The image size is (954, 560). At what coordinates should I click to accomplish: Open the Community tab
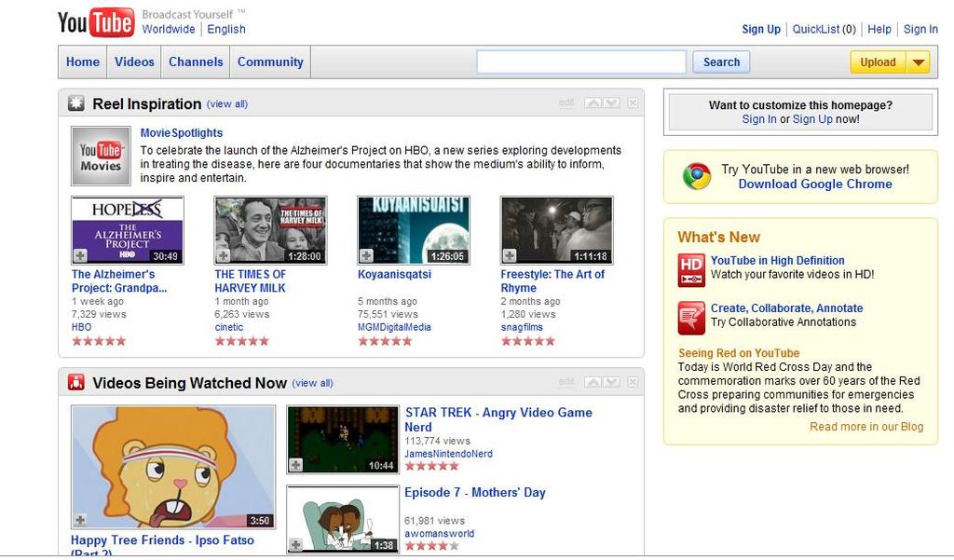(270, 62)
